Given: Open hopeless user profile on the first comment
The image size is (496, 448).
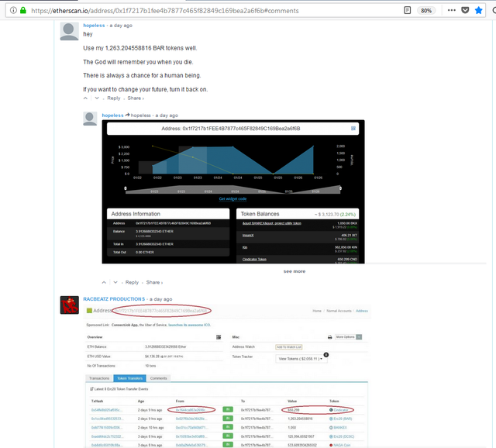Looking at the screenshot, I should point(94,26).
